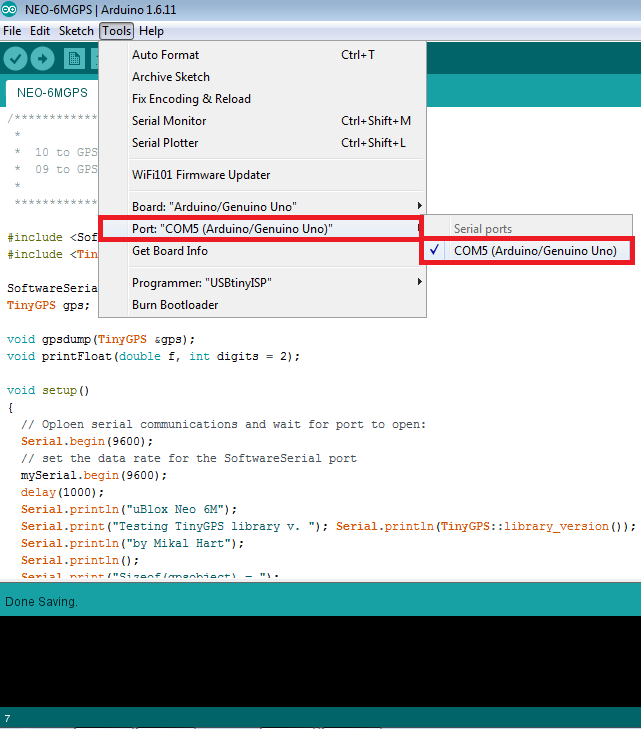Click the Arduino logo in title bar
Image resolution: width=641 pixels, height=729 pixels.
9,9
